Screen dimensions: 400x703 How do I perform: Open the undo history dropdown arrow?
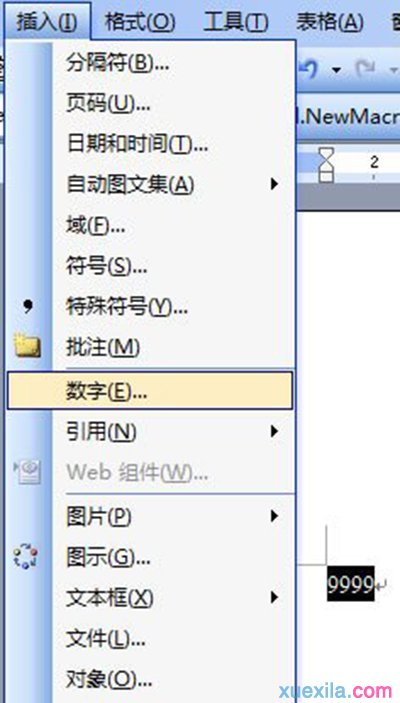pyautogui.click(x=336, y=70)
